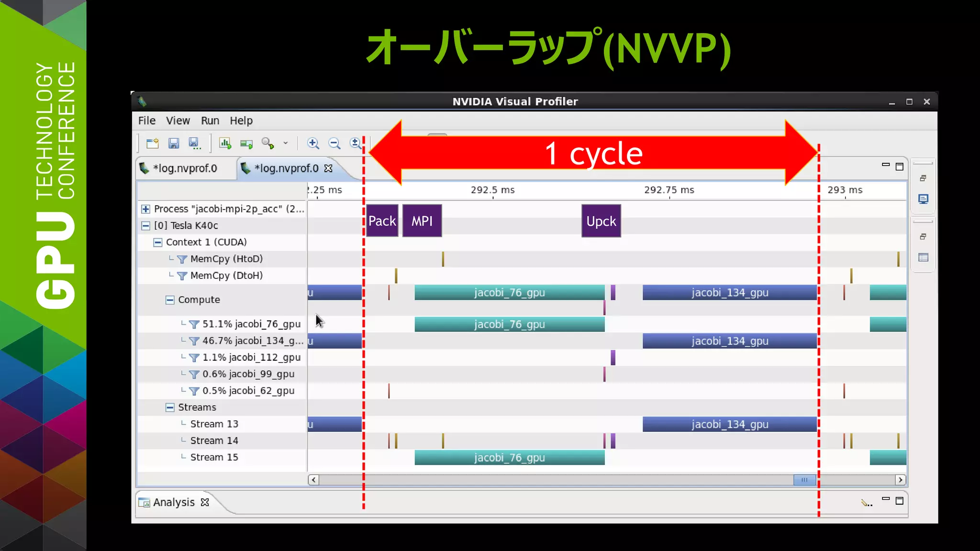980x551 pixels.
Task: Click the restore icon at top of right sidebar
Action: pos(923,178)
